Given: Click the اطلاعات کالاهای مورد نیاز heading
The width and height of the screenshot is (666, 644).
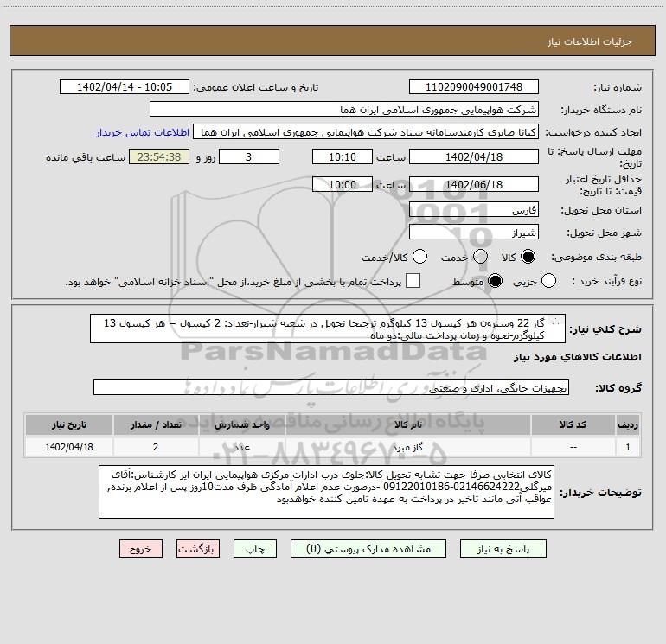Looking at the screenshot, I should 577,357.
